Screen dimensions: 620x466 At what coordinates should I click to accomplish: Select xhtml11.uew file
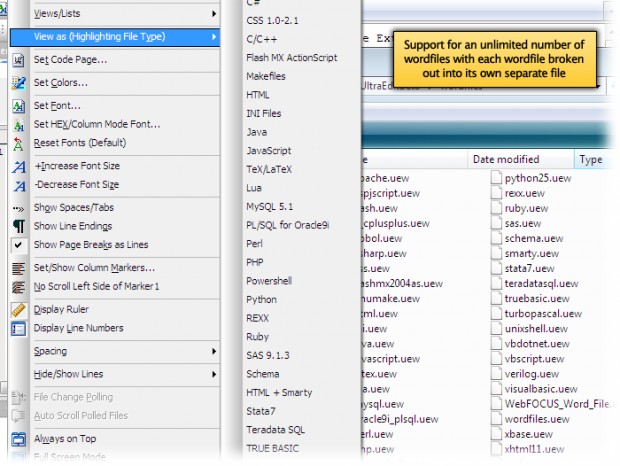[535, 449]
